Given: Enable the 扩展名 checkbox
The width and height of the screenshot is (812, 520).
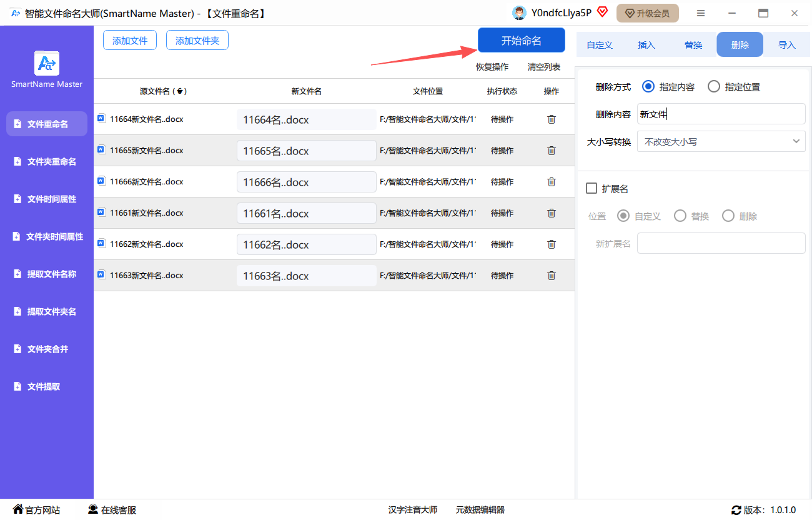Looking at the screenshot, I should point(591,188).
